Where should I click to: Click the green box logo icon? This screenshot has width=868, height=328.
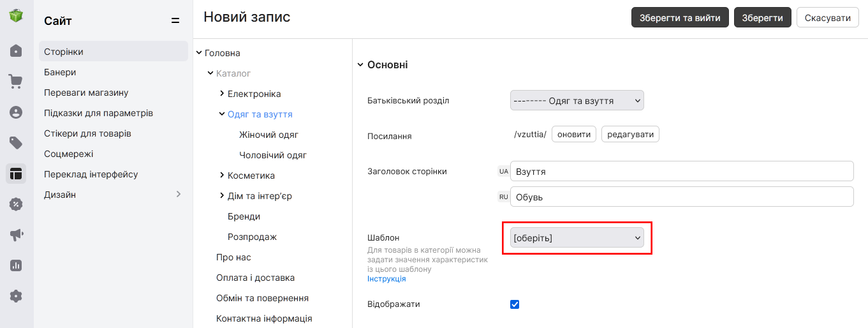[16, 15]
